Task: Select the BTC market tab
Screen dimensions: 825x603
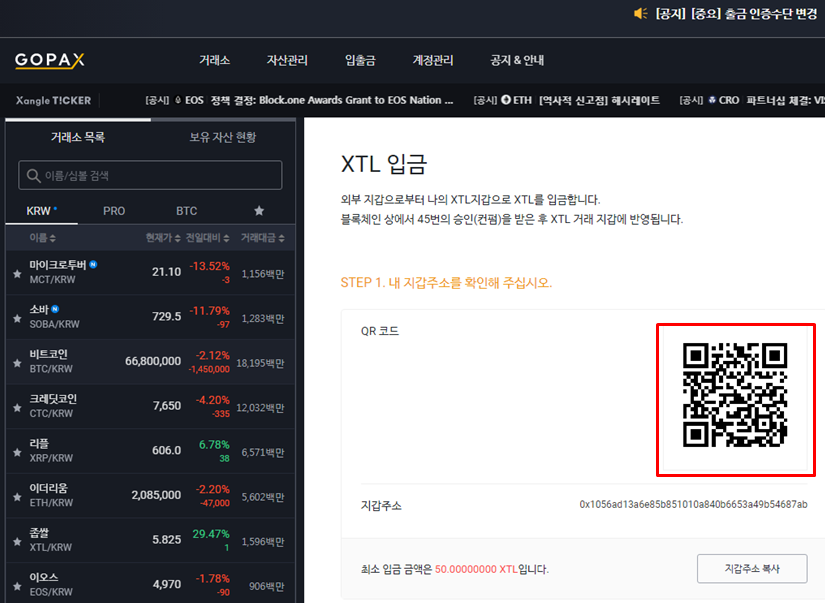Action: click(x=187, y=211)
